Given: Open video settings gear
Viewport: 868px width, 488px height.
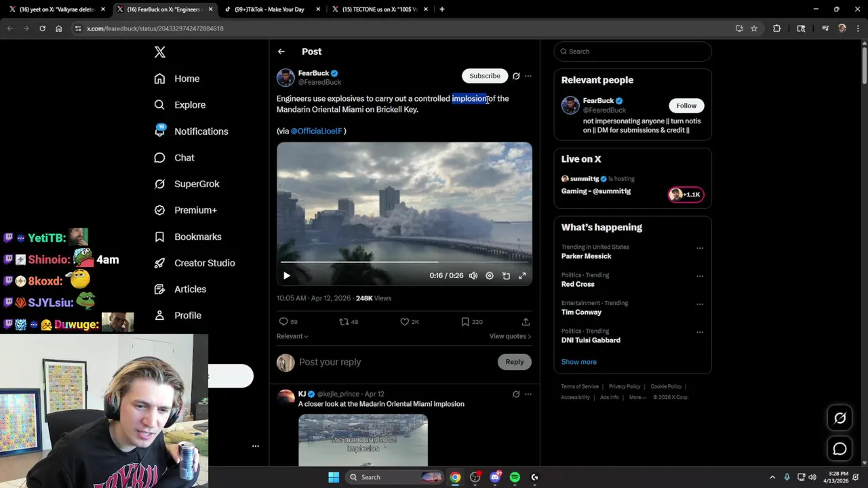Looking at the screenshot, I should point(490,276).
